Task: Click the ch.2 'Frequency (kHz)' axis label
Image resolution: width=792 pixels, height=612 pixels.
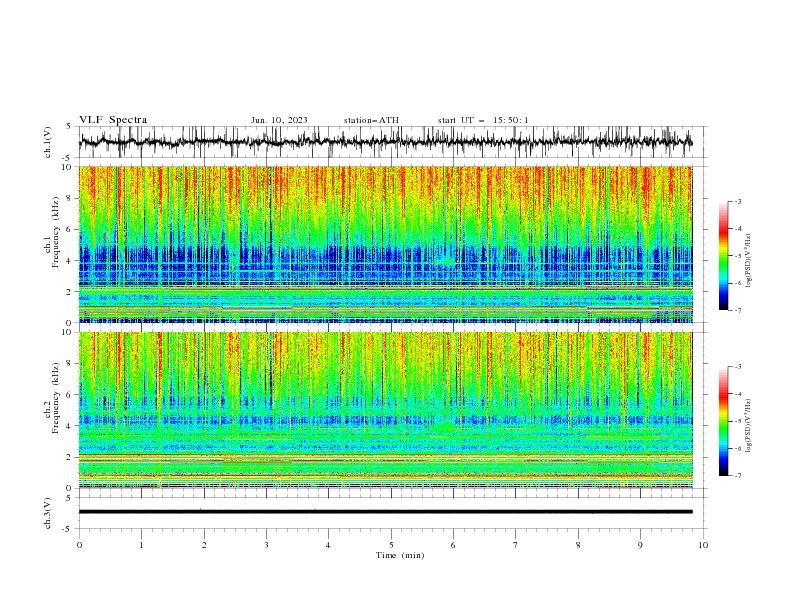Action: pos(56,397)
